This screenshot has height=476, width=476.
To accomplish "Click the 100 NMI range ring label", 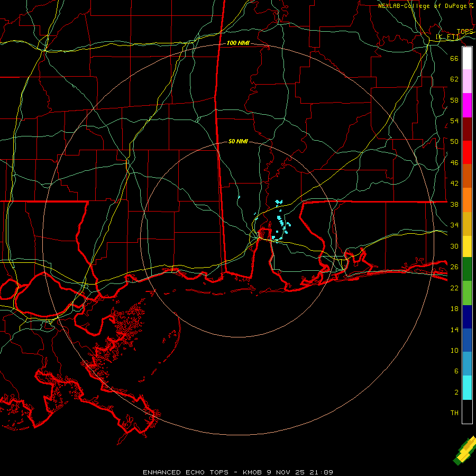I will coord(238,43).
